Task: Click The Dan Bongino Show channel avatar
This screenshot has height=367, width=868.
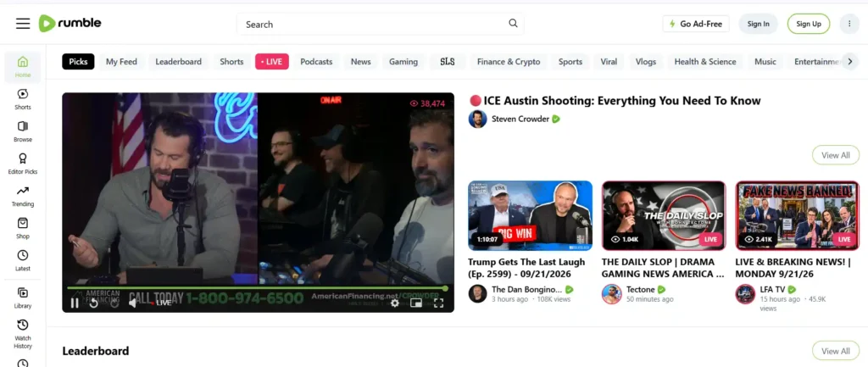Action: point(477,293)
